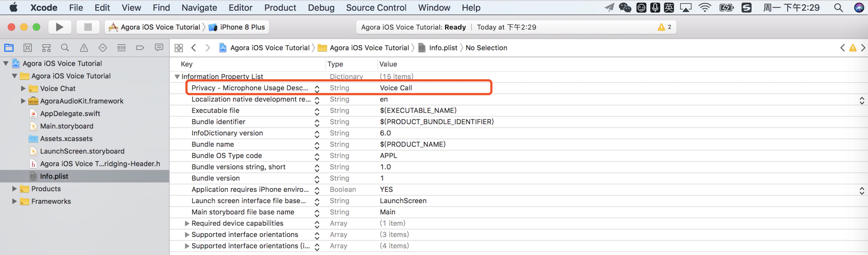
Task: Click Info.plist in the jump bar
Action: coord(438,48)
